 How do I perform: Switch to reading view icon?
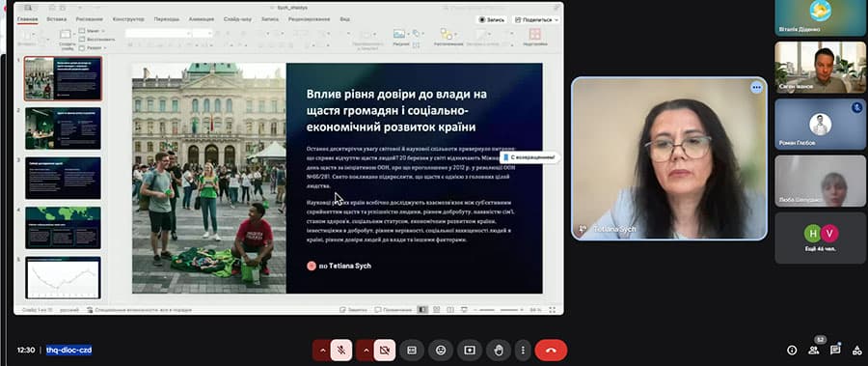450,310
